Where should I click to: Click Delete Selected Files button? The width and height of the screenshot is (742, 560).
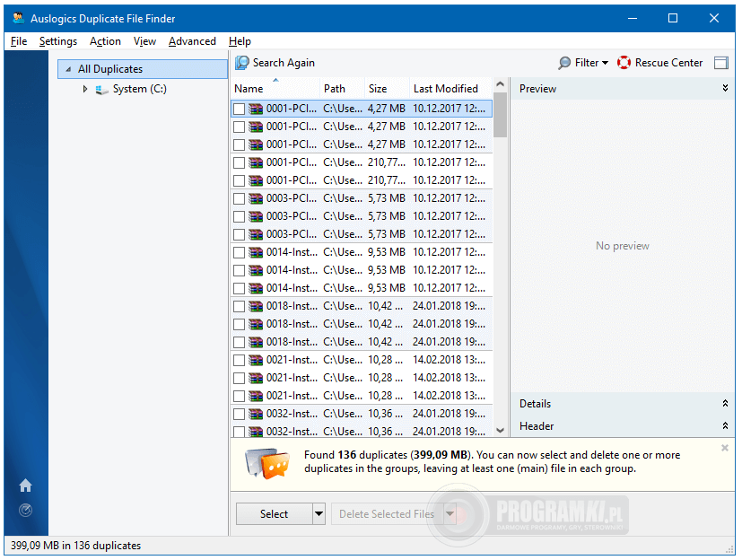click(387, 513)
